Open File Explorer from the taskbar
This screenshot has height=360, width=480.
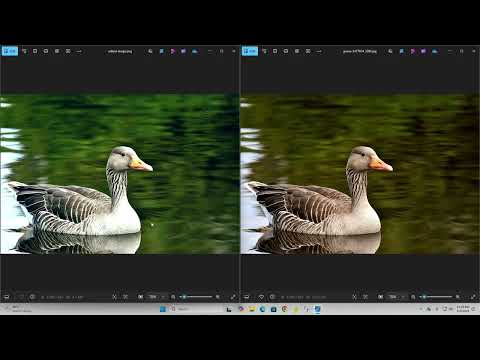[x=252, y=309]
